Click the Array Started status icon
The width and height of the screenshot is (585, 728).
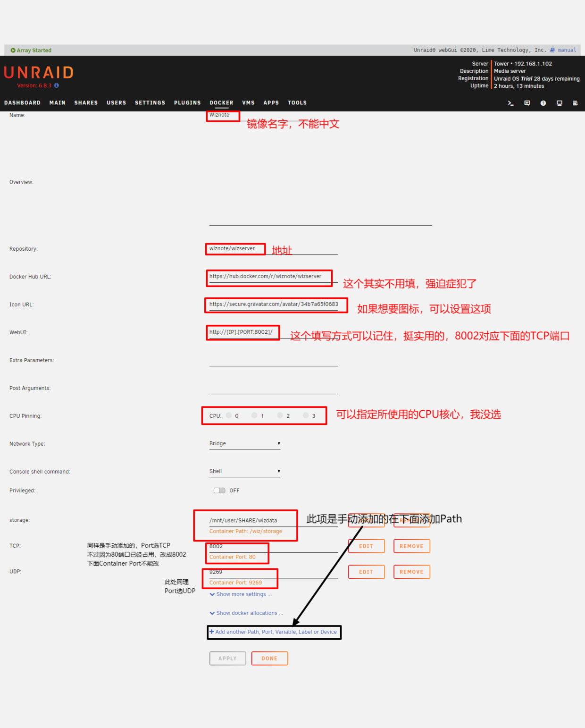click(13, 50)
